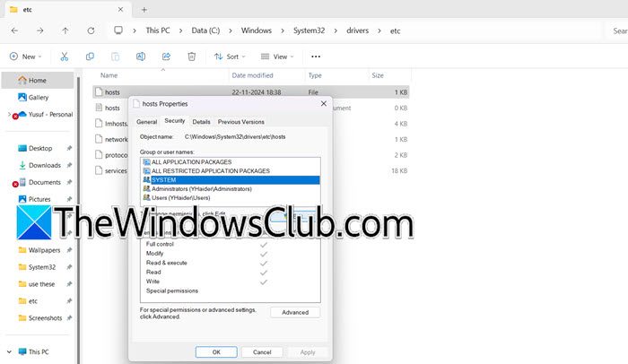Screen dimensions: 628x364
Task: Select Users (YHaider\Users) entry
Action: (231, 198)
